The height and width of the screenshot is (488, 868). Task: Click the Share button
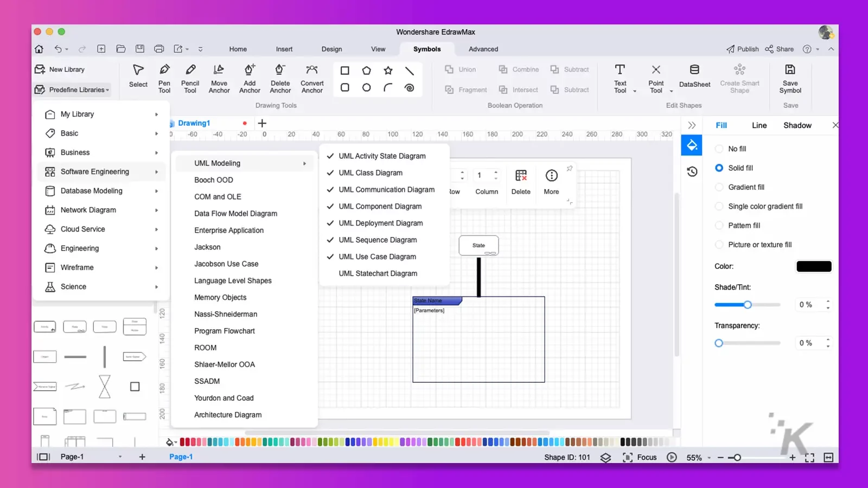(x=780, y=49)
